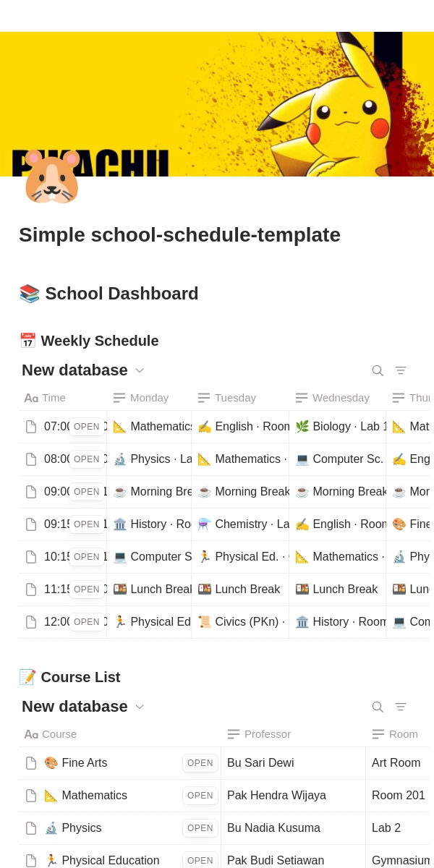The width and height of the screenshot is (434, 868).
Task: Click the search icon in Weekly Schedule database
Action: 378,370
